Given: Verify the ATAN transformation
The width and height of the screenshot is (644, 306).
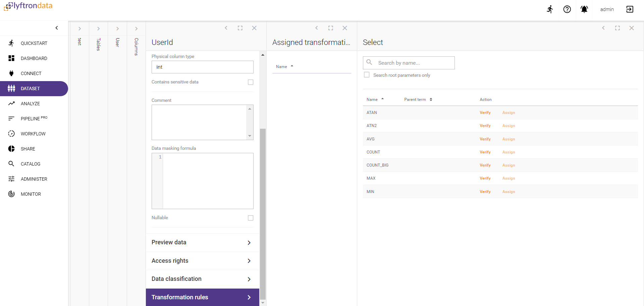Looking at the screenshot, I should click(x=485, y=113).
